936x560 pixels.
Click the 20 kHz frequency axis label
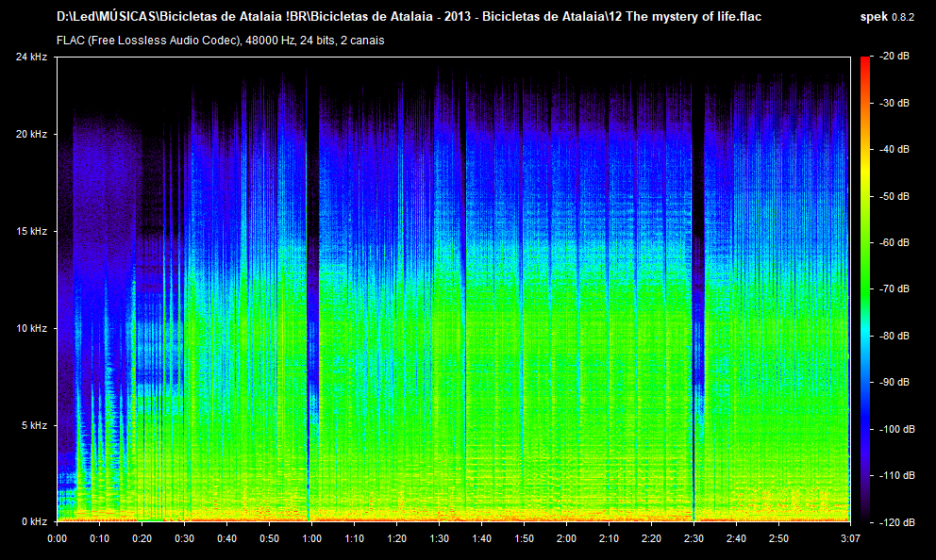point(32,134)
